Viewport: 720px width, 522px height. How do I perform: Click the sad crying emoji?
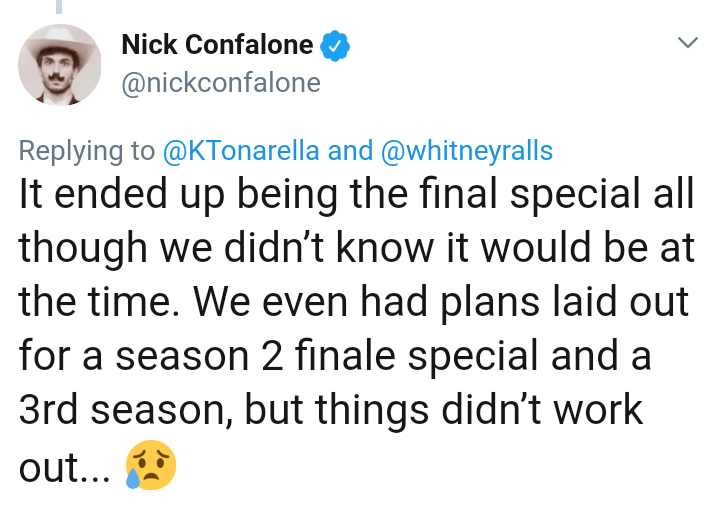[x=151, y=465]
